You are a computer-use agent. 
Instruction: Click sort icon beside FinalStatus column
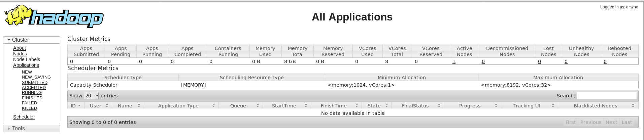(x=439, y=105)
